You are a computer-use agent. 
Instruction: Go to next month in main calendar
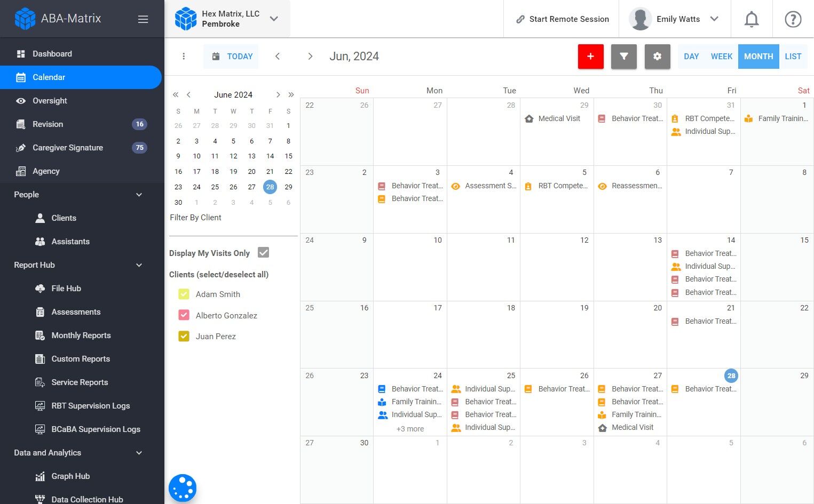(310, 57)
